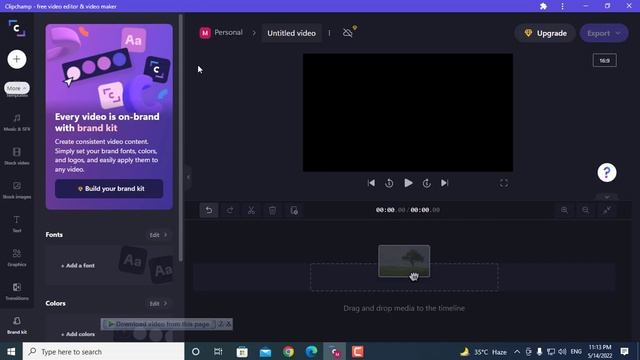Screen dimensions: 640x360
Task: Open the Graphics sidebar tab
Action: [x=17, y=258]
